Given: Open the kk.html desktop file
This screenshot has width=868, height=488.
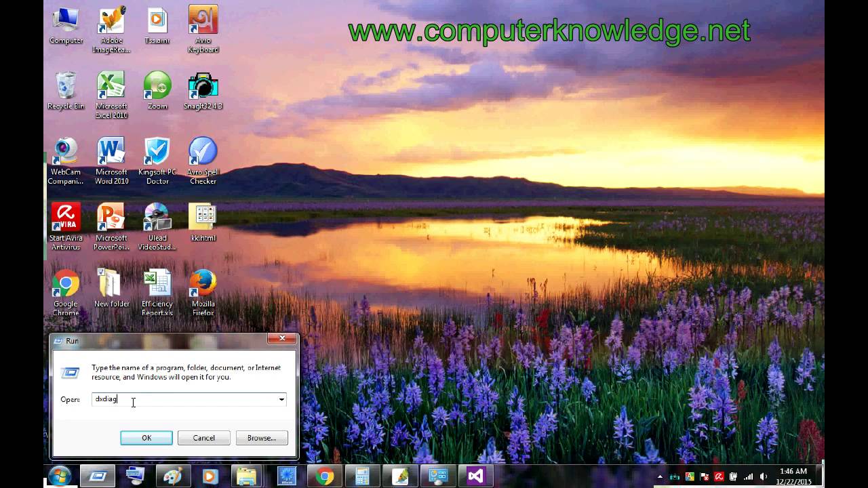Looking at the screenshot, I should [203, 222].
